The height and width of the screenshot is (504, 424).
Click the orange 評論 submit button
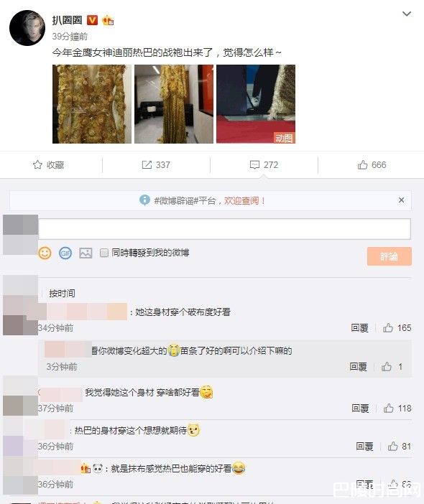tap(390, 256)
